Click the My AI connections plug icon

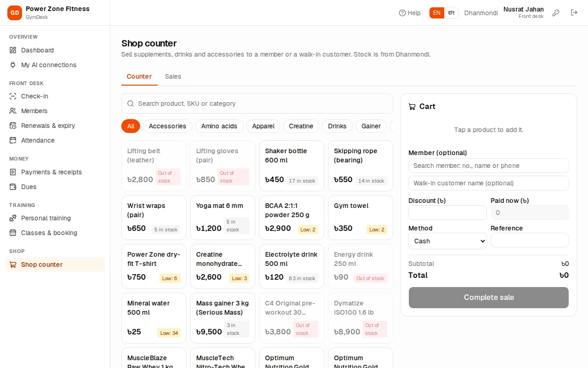coord(13,65)
